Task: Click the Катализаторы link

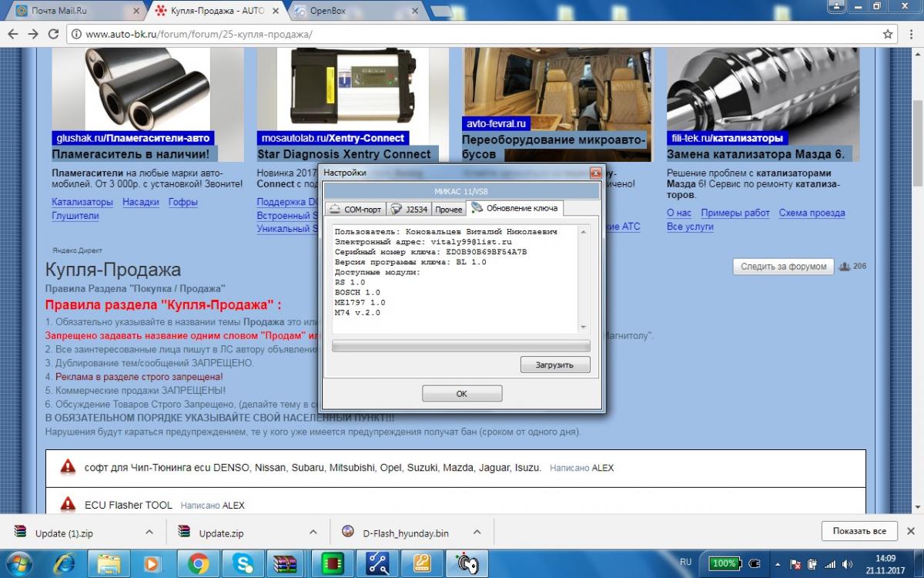Action: [x=82, y=202]
